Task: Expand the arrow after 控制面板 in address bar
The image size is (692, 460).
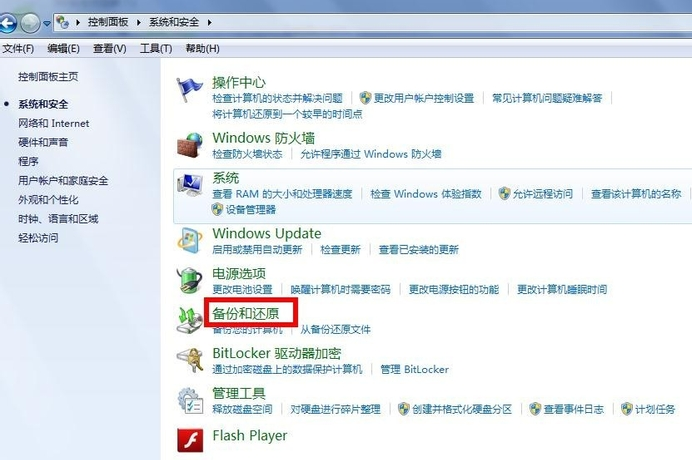Action: tap(137, 21)
